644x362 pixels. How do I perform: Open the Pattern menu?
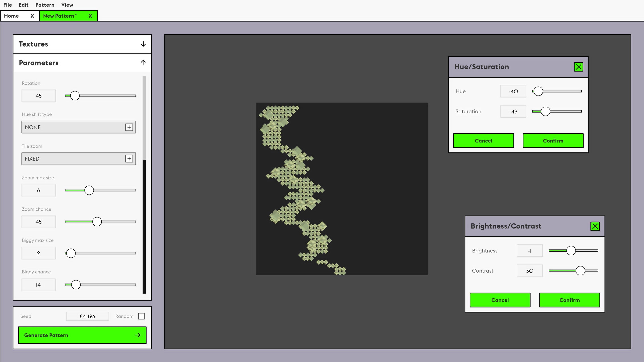[x=45, y=5]
